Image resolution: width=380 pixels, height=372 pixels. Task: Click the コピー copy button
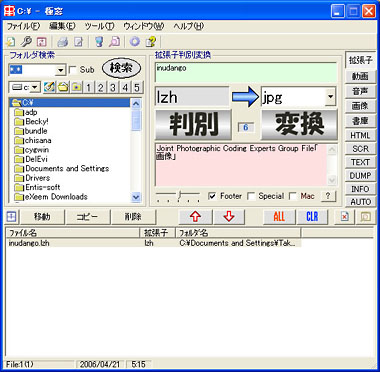coord(87,217)
